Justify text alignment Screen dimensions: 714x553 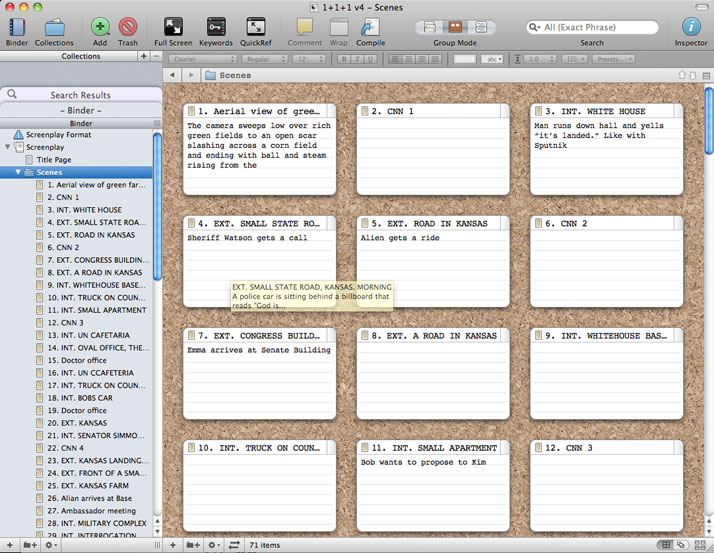tap(435, 59)
